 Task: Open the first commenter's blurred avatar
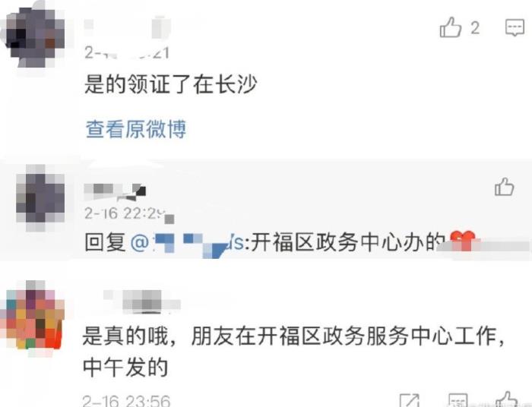point(33,35)
